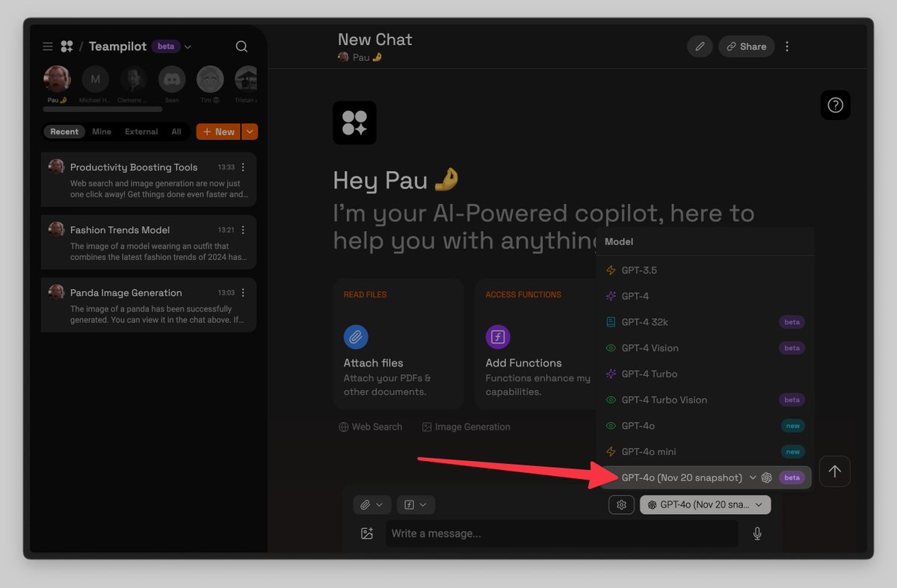Expand the Teampilot workspace chevron
This screenshot has width=897, height=588.
[x=188, y=47]
